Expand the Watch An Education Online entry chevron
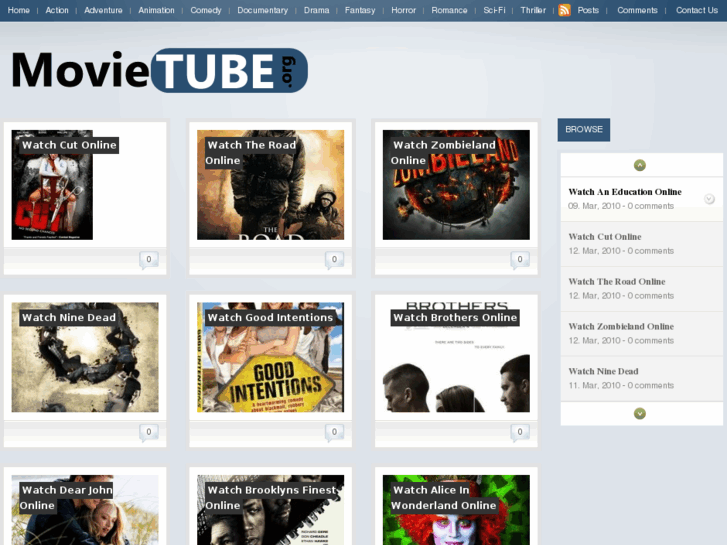The height and width of the screenshot is (545, 727). [x=709, y=199]
